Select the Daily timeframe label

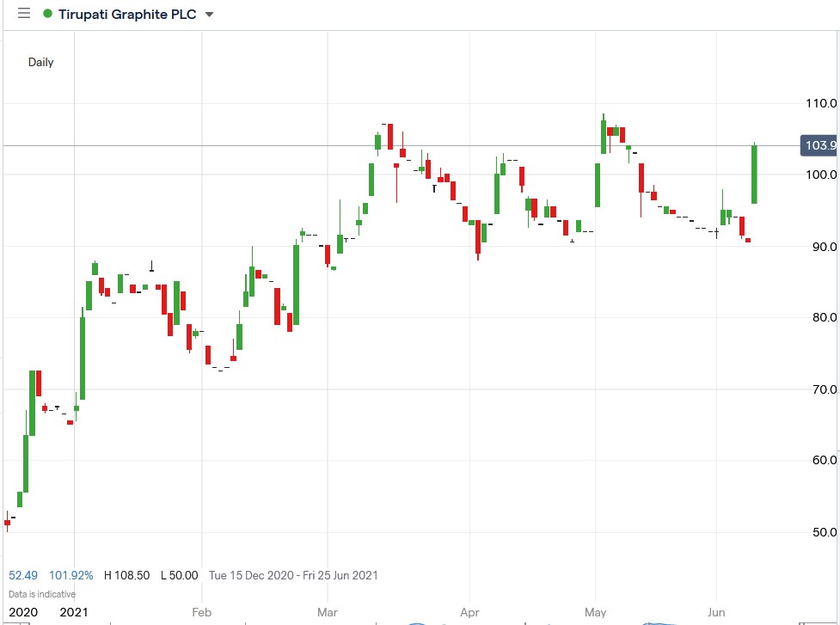(x=40, y=62)
